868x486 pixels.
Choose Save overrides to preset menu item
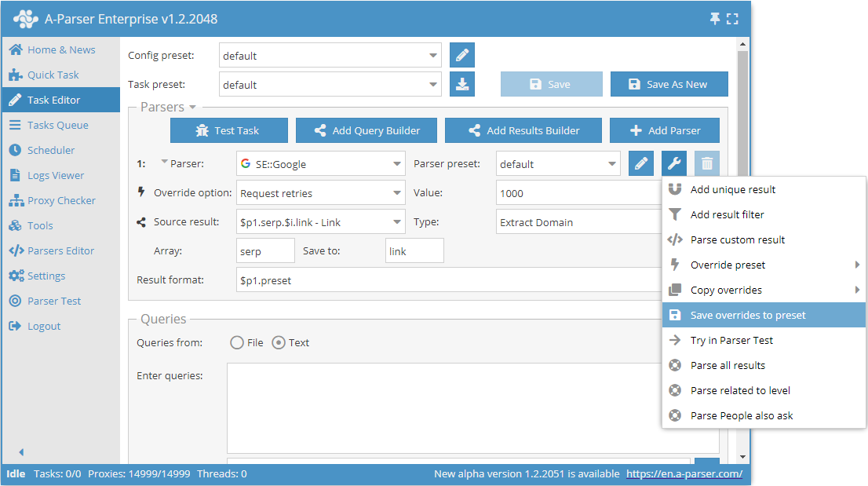tap(747, 315)
